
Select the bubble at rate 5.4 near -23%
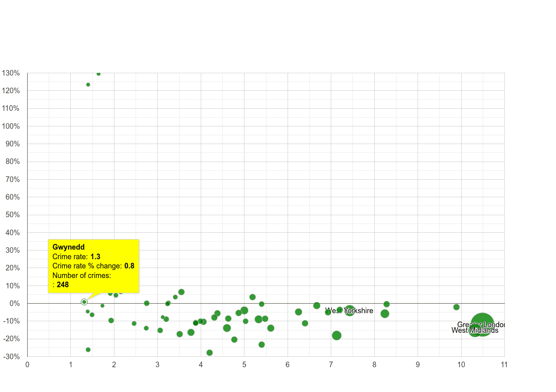click(x=262, y=345)
